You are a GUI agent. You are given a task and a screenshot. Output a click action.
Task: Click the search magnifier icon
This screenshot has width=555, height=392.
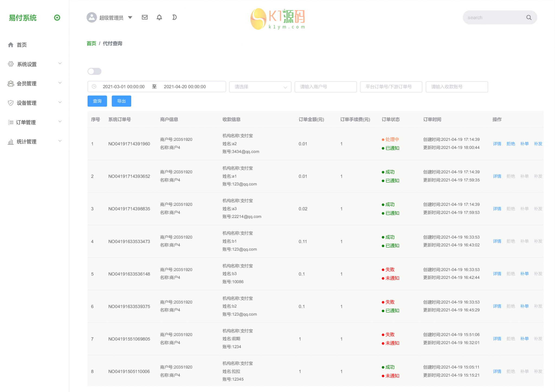(x=529, y=18)
